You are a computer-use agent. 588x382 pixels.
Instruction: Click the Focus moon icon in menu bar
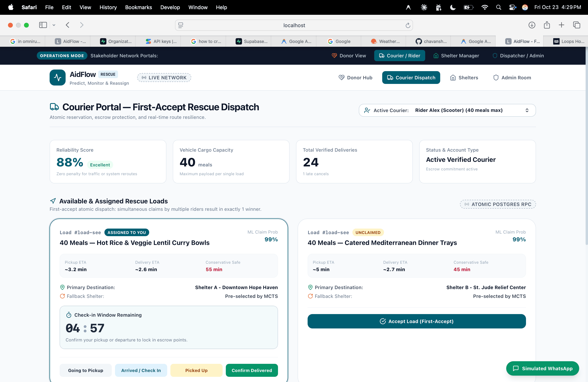(x=453, y=7)
